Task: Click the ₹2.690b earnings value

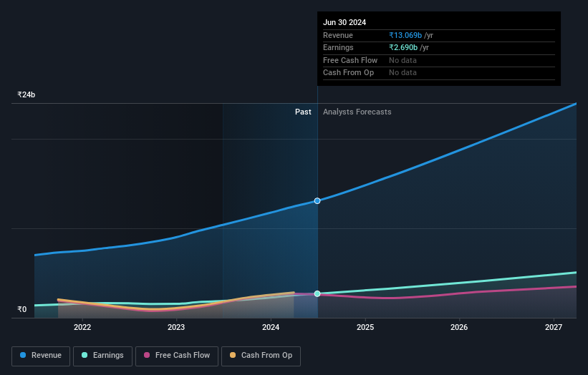Action: coord(403,47)
